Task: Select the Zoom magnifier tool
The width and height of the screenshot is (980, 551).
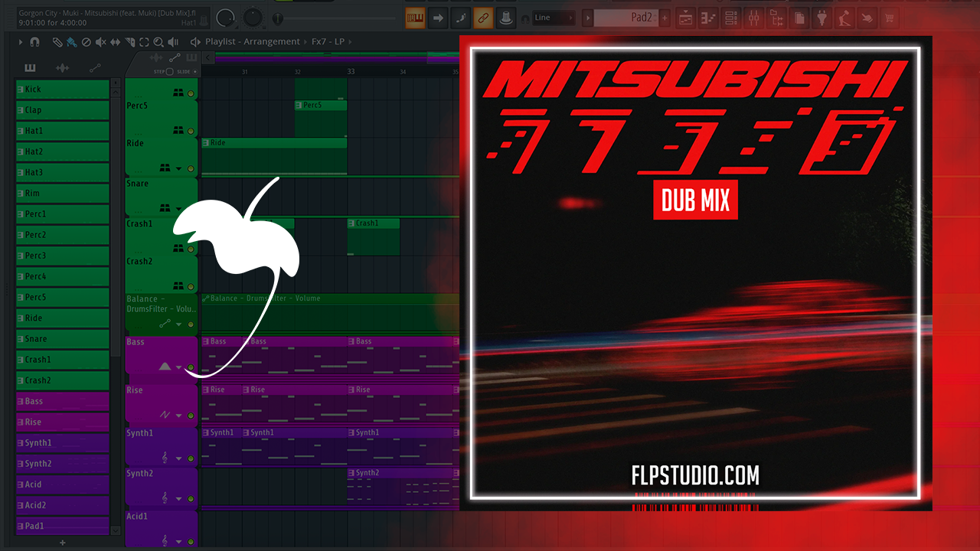Action: pos(158,42)
